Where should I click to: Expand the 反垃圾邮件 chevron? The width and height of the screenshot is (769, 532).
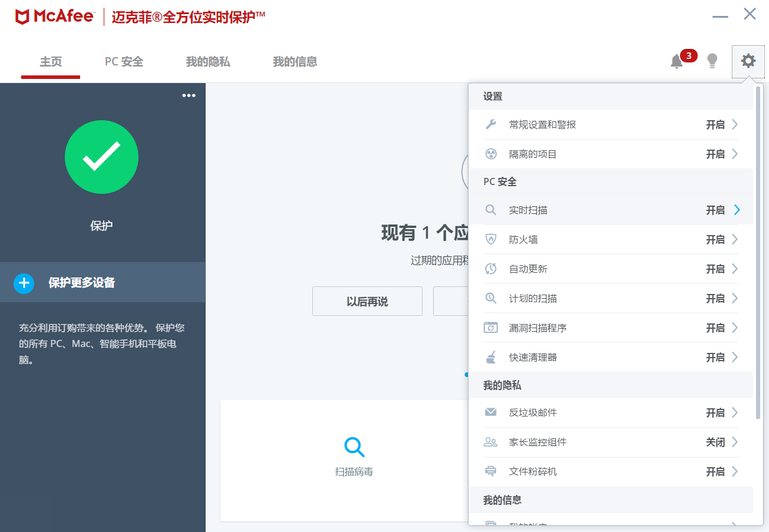coord(735,412)
